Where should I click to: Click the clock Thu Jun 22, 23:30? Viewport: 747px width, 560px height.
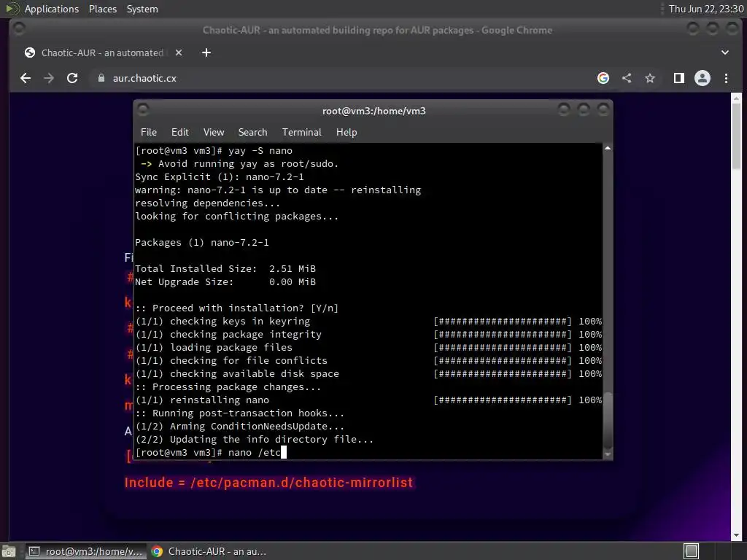click(x=706, y=9)
